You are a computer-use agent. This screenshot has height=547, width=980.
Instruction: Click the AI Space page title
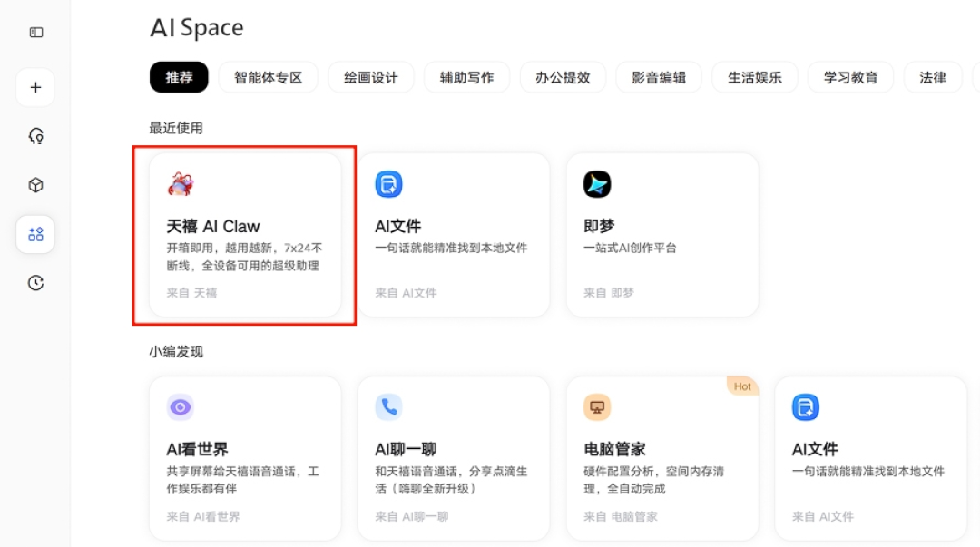coord(197,28)
